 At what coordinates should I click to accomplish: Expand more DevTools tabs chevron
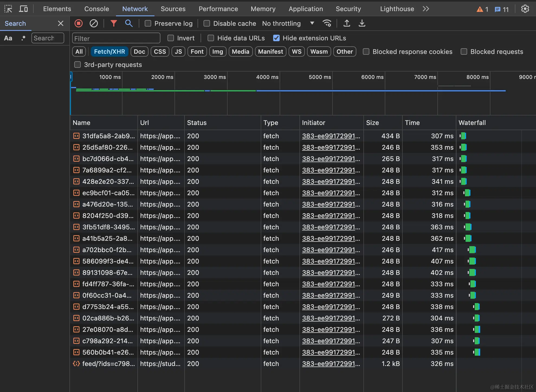click(x=426, y=9)
